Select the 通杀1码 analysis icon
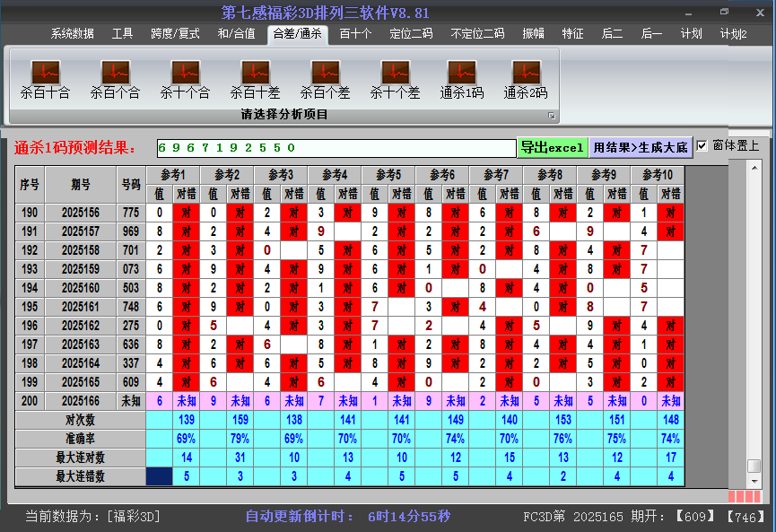Image resolution: width=776 pixels, height=532 pixels. click(x=462, y=79)
